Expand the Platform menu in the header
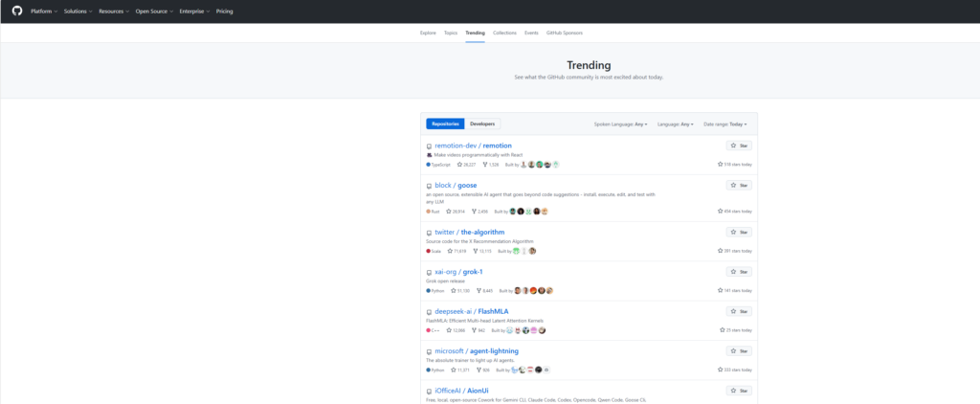The image size is (980, 404). (43, 11)
